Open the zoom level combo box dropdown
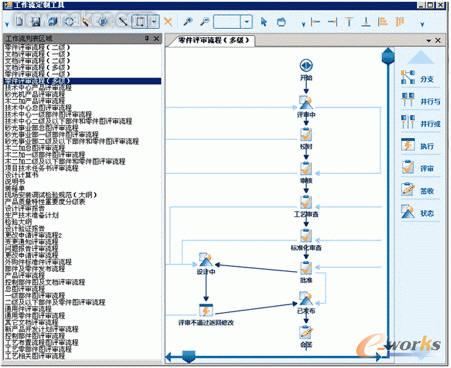 [247, 22]
